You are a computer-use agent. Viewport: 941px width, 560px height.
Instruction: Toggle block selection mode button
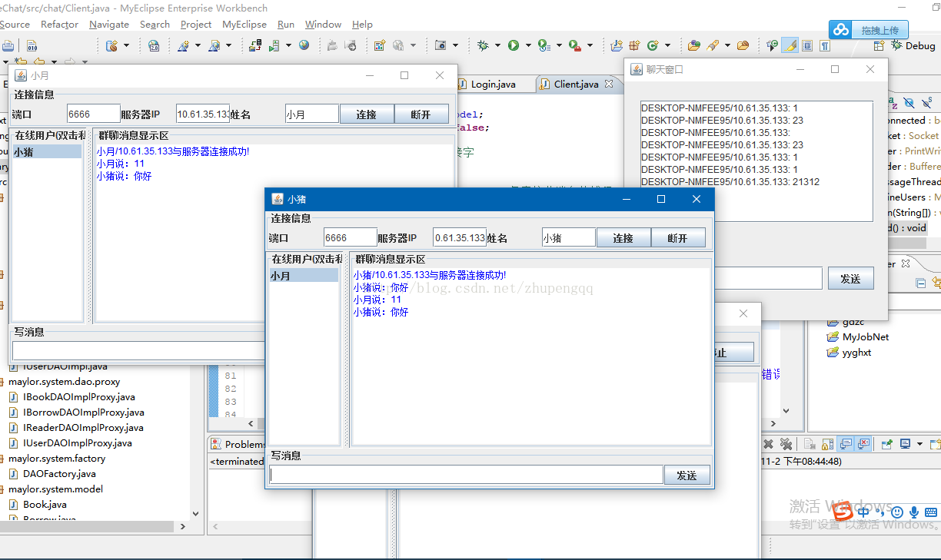(x=807, y=45)
